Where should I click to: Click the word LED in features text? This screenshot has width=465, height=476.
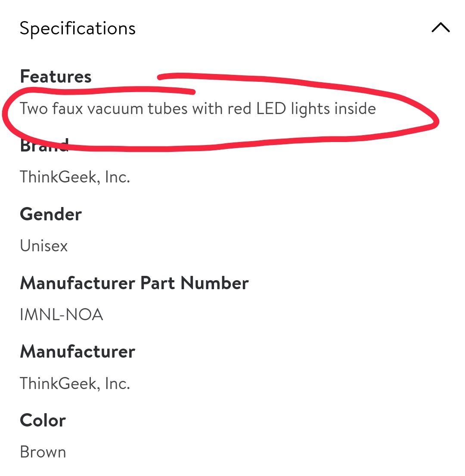click(271, 109)
